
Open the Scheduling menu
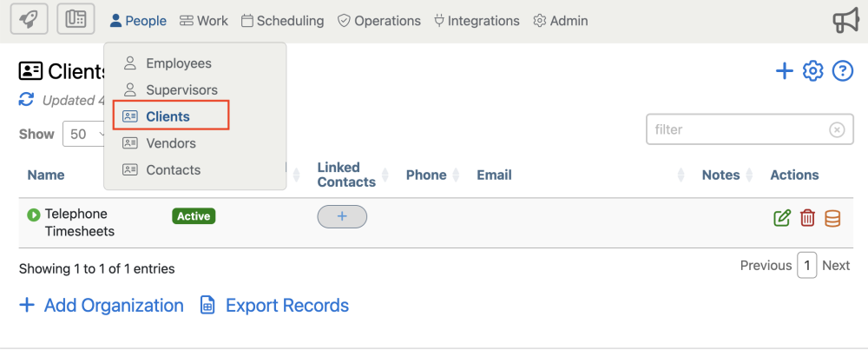[x=282, y=21]
